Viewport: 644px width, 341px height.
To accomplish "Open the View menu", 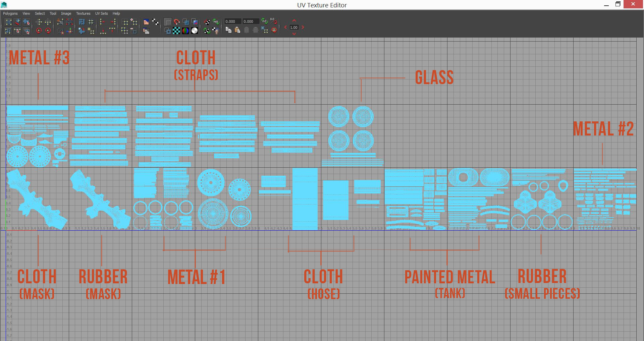I will click(26, 13).
